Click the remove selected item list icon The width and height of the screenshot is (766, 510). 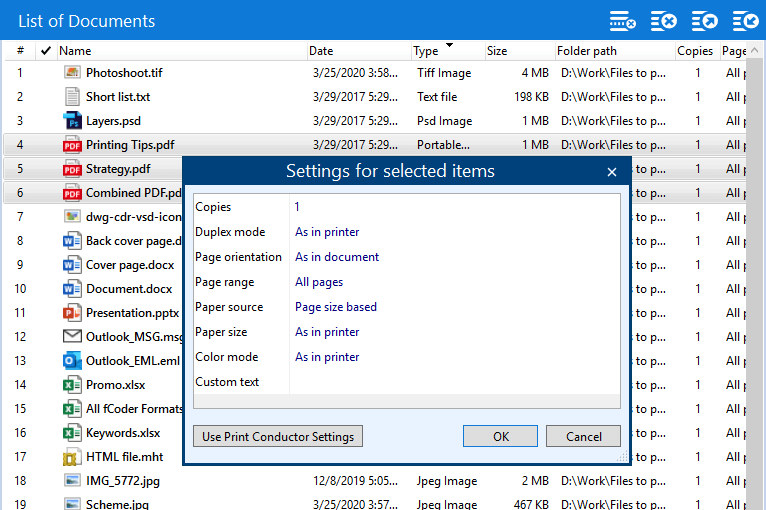coord(623,20)
